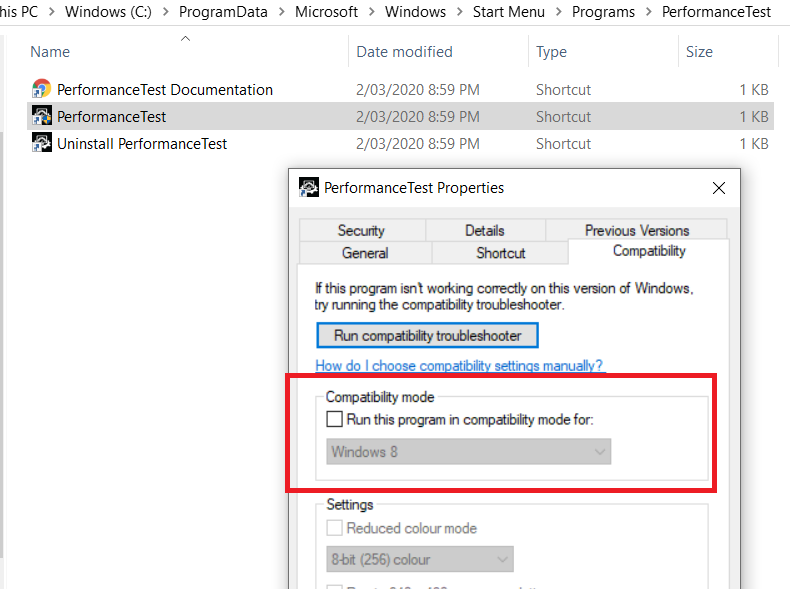This screenshot has width=790, height=589.
Task: Go to Start Menu in breadcrumb
Action: coord(509,12)
